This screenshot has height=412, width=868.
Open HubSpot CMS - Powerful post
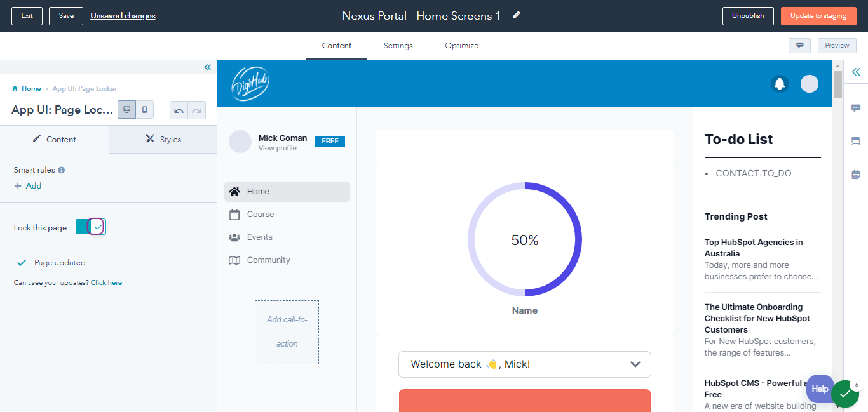(757, 389)
